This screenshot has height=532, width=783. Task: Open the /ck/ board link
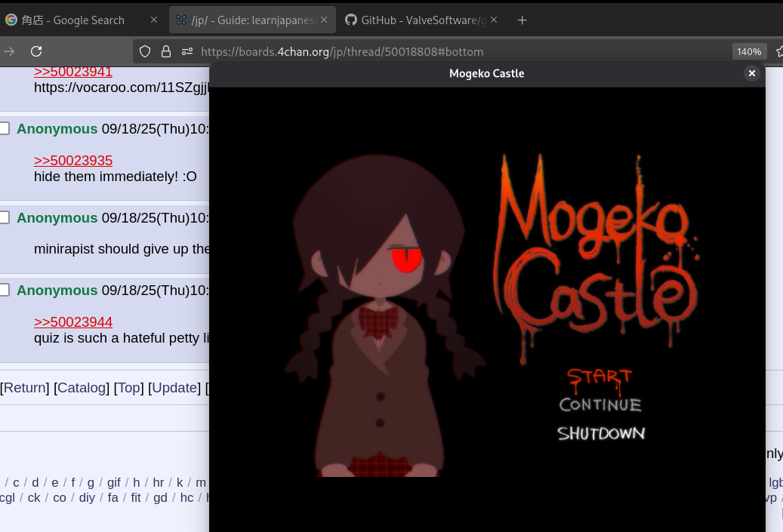34,497
